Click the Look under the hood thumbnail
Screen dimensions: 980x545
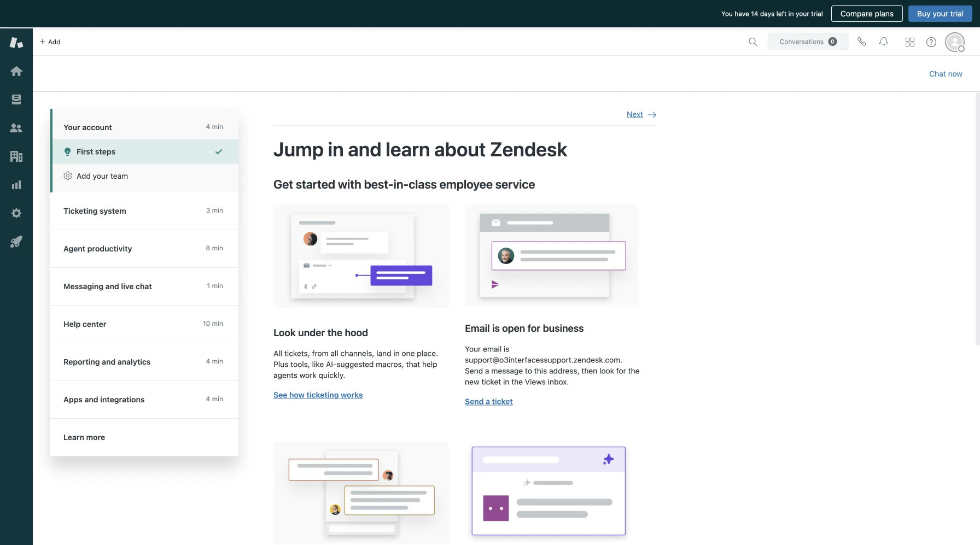tap(361, 256)
